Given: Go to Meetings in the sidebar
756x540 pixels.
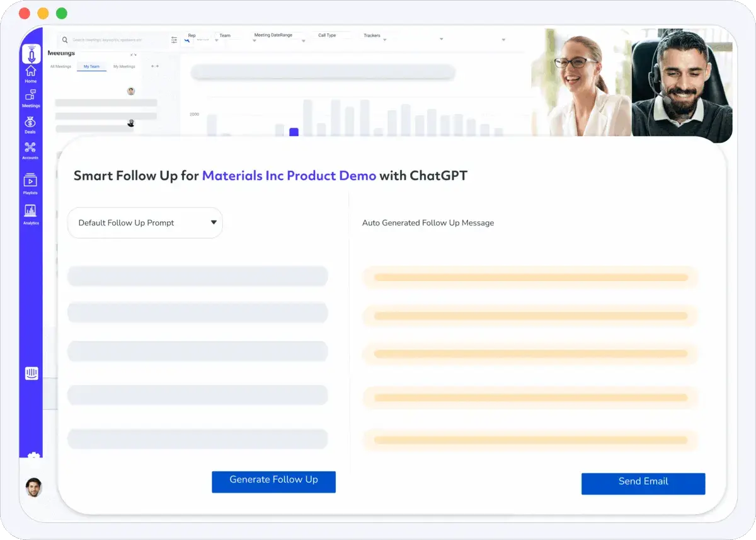Looking at the screenshot, I should coord(30,98).
